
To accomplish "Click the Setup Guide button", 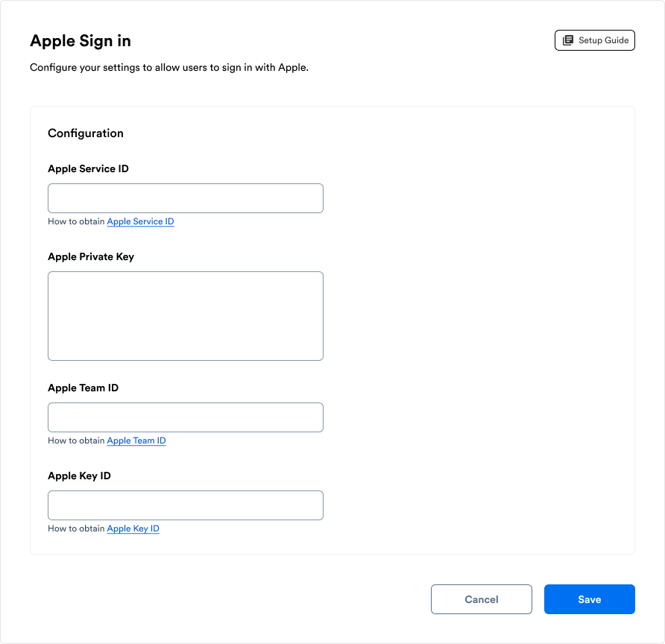I will [594, 40].
